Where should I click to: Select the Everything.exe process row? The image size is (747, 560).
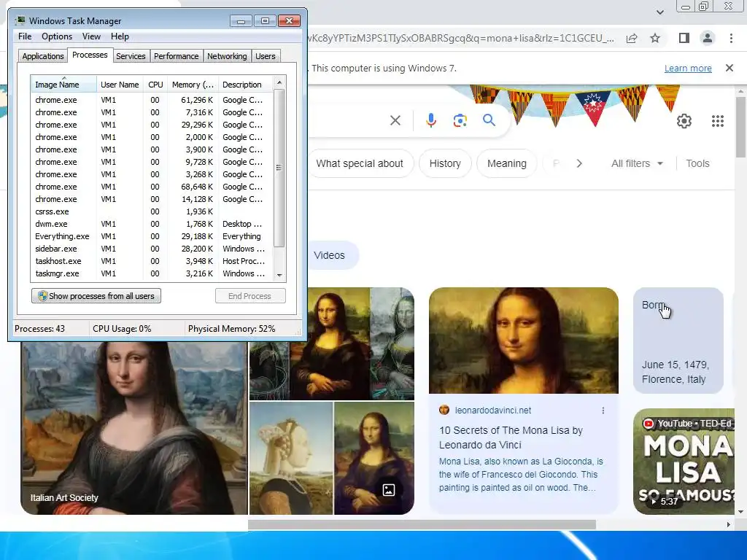pyautogui.click(x=152, y=236)
